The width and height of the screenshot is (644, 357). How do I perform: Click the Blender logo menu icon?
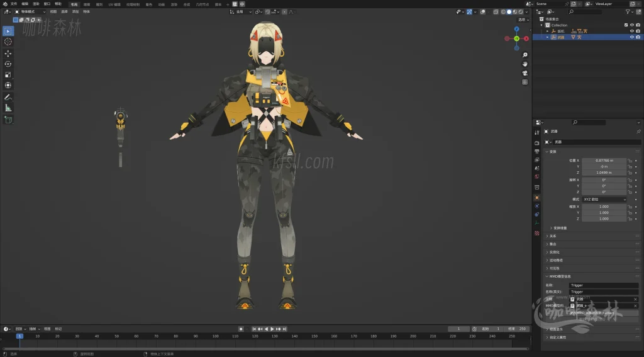click(5, 4)
